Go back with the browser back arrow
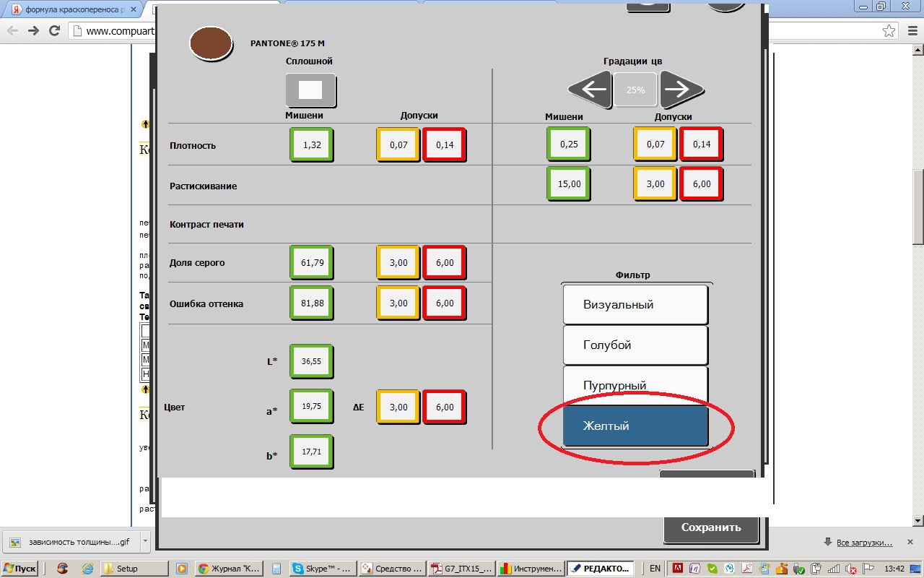Screen dimensions: 924x578 [x=12, y=30]
